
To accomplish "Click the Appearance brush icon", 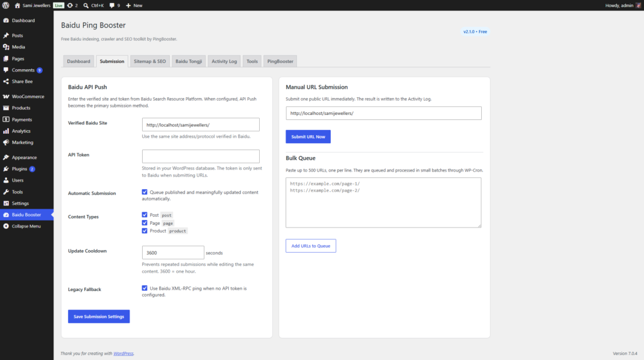I will pyautogui.click(x=6, y=157).
